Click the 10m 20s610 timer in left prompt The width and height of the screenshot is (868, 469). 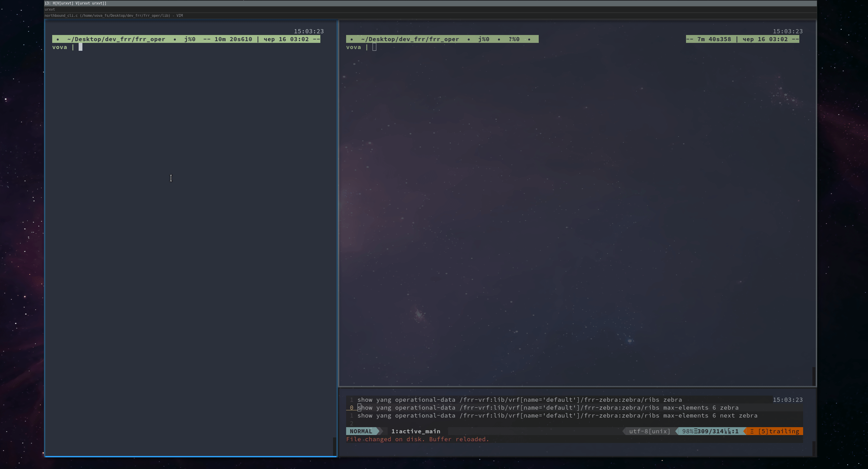pyautogui.click(x=233, y=39)
